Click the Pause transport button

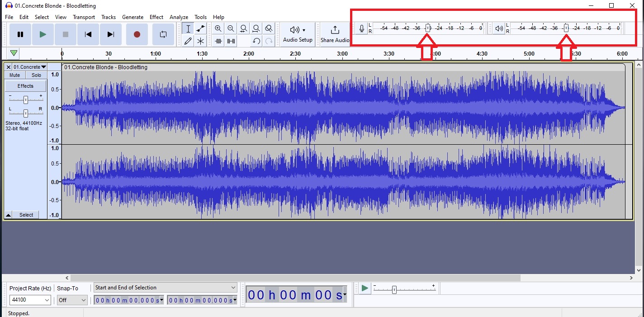20,34
